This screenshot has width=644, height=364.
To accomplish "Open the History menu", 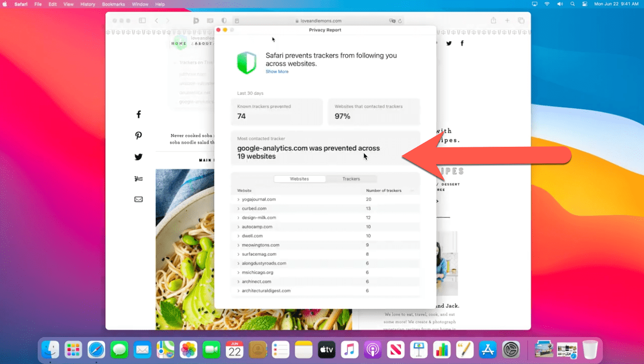I will tap(88, 4).
